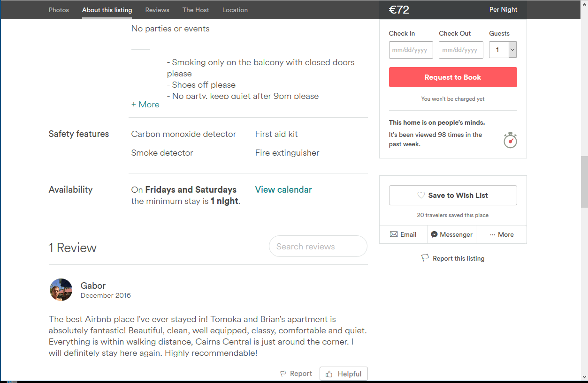Click the Email envelope icon
The image size is (588, 383).
pos(394,234)
